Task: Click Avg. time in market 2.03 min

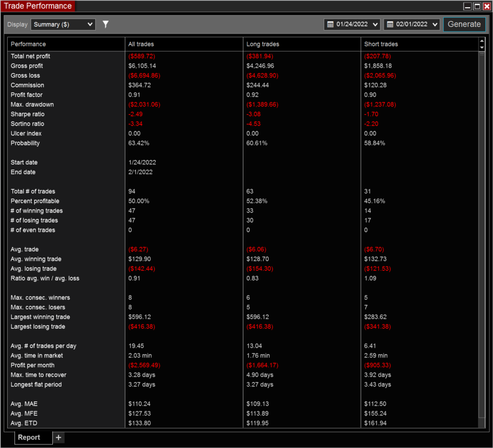Action: (x=140, y=355)
